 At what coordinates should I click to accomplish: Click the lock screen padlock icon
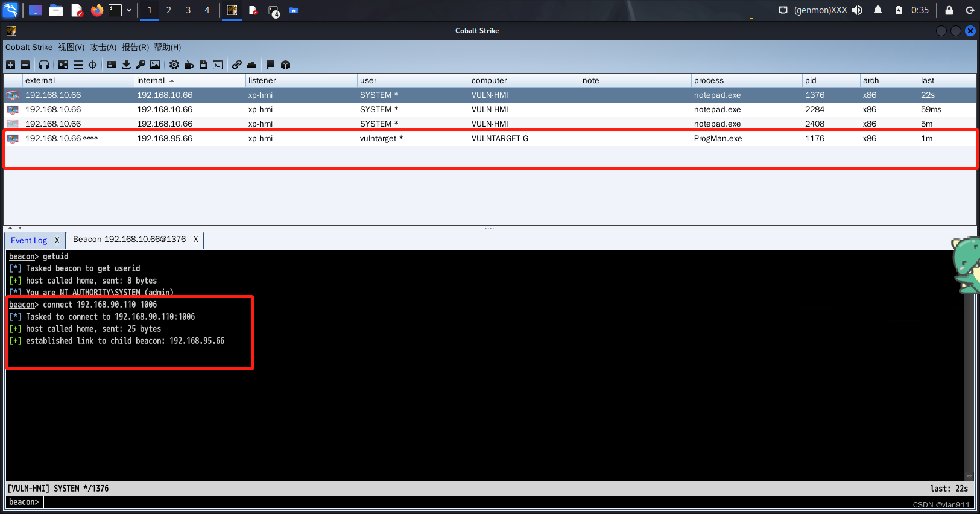(949, 10)
